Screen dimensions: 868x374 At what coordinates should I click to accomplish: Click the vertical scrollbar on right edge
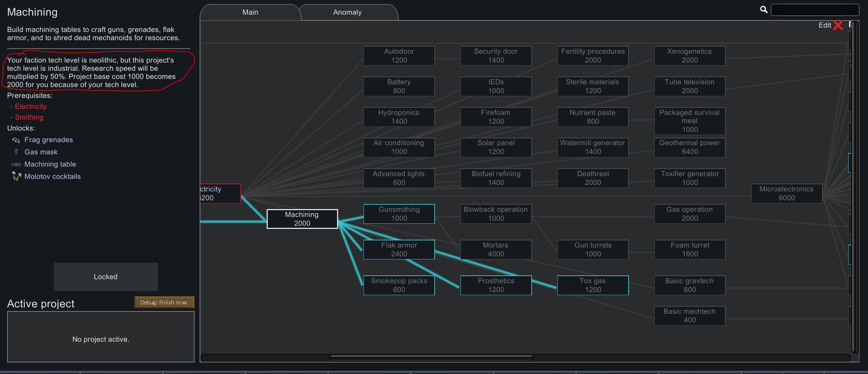coord(855,187)
